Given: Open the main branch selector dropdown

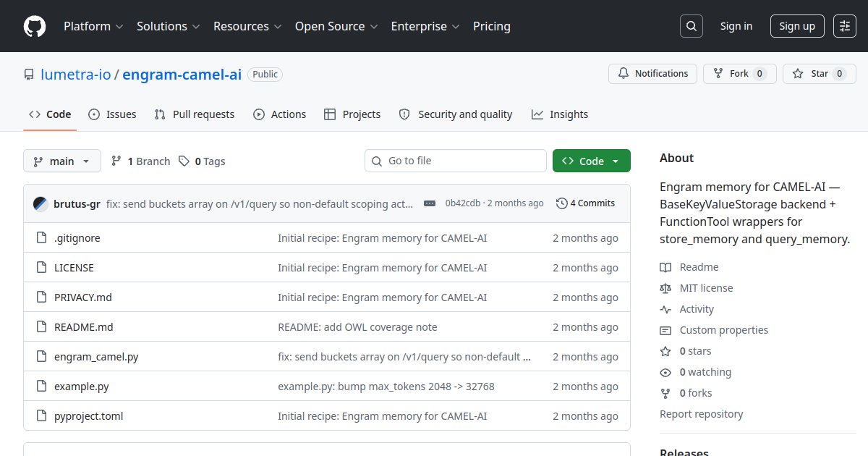Looking at the screenshot, I should [62, 161].
